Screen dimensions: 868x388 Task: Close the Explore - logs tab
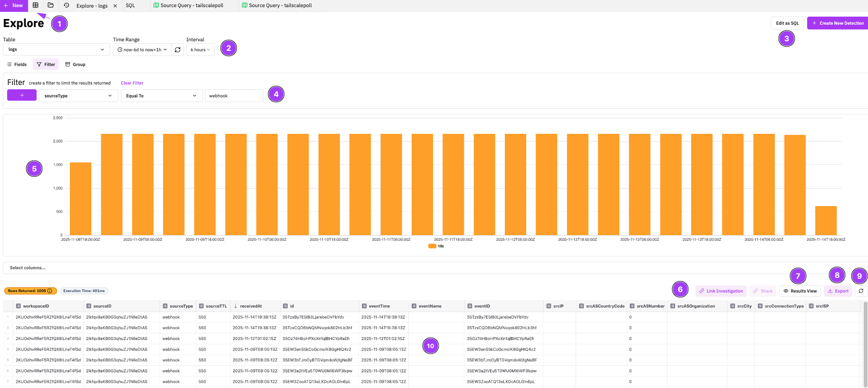[x=115, y=6]
